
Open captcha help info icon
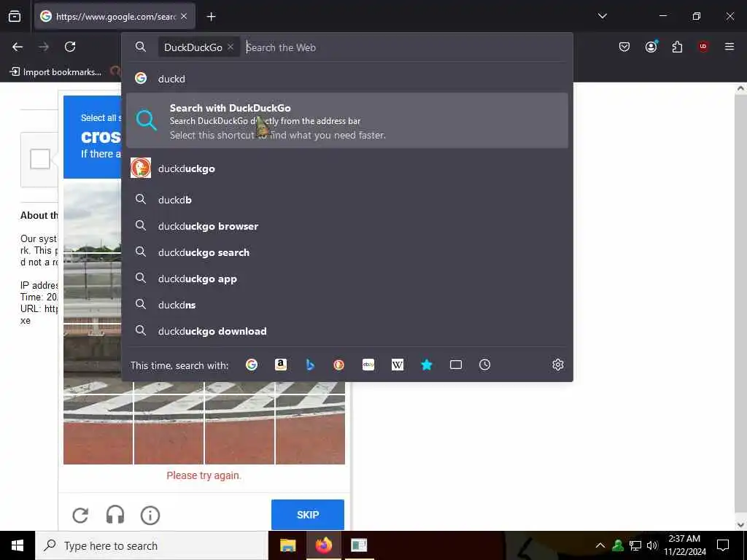pos(150,516)
